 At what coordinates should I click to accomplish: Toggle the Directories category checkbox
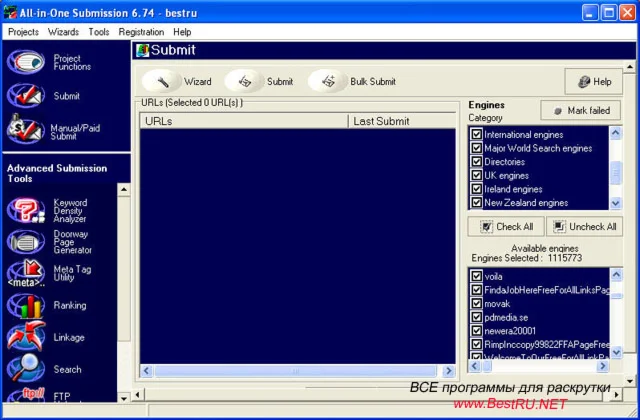[x=476, y=162]
